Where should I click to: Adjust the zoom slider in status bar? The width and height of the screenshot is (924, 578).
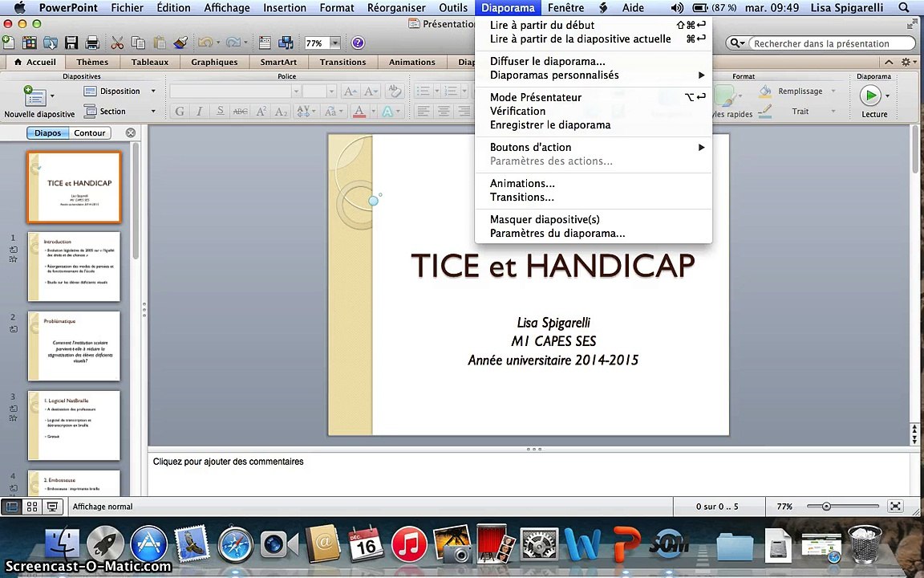pyautogui.click(x=826, y=506)
